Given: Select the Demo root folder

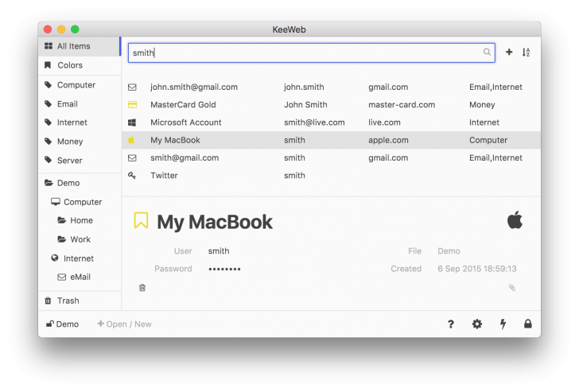Looking at the screenshot, I should (79, 183).
